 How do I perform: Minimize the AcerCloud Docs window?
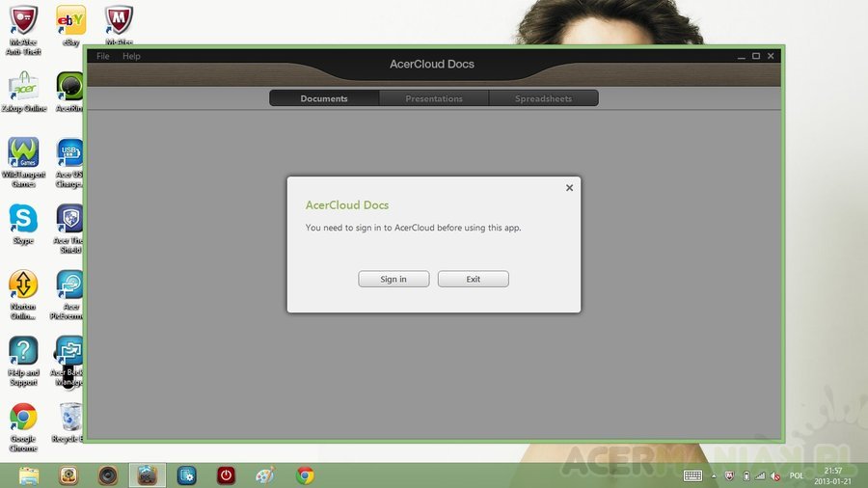tap(742, 57)
